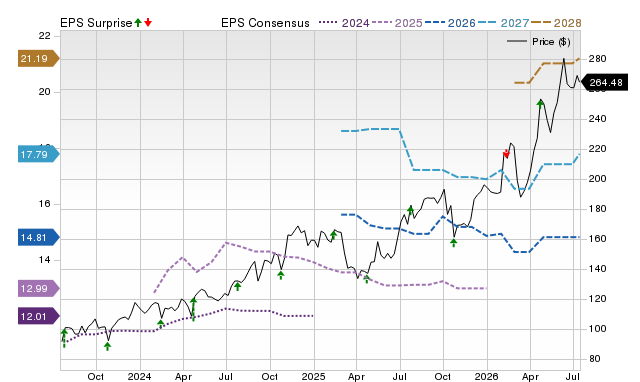Image resolution: width=640 pixels, height=382 pixels.
Task: Click the 180 label on the price axis
Action: click(x=597, y=209)
